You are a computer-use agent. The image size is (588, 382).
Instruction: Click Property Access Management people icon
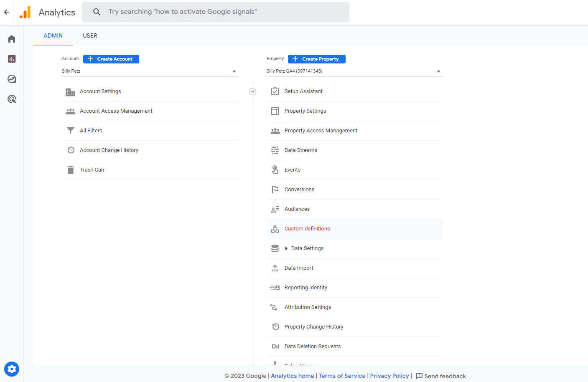click(x=275, y=131)
